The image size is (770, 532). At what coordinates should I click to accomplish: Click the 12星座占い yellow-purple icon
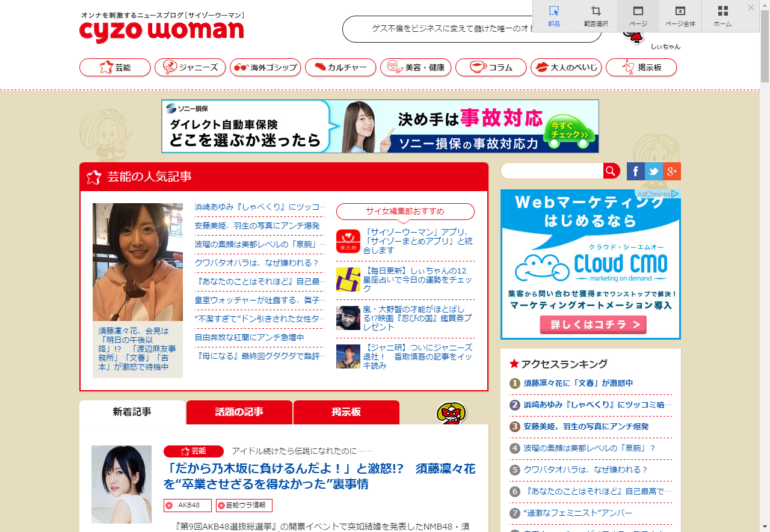(348, 280)
